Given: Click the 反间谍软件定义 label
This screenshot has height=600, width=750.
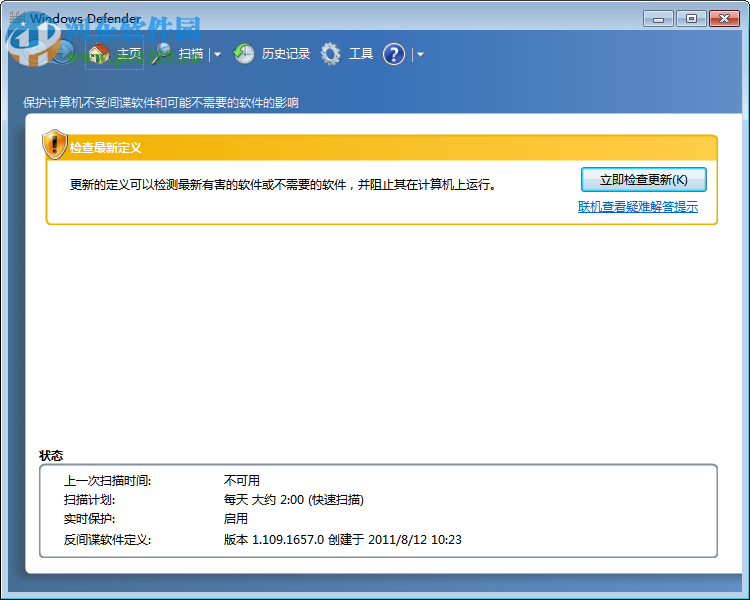Looking at the screenshot, I should (x=108, y=540).
